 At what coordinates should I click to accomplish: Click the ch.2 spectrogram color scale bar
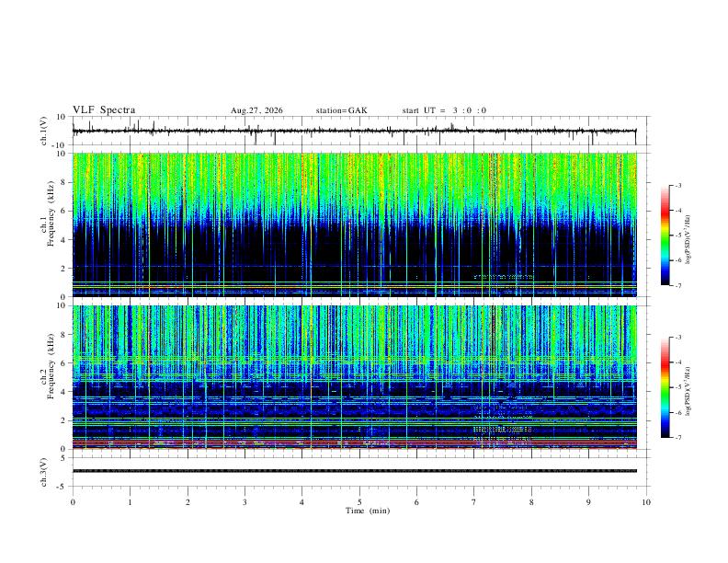tap(665, 387)
